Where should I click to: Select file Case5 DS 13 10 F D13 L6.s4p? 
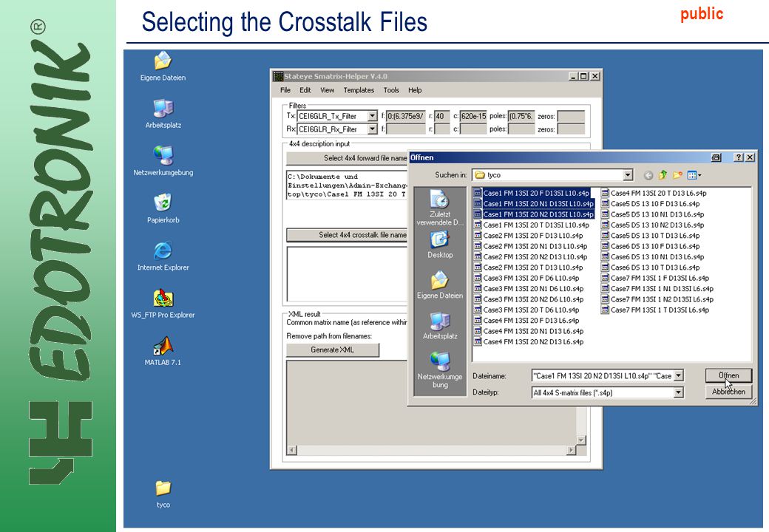650,204
